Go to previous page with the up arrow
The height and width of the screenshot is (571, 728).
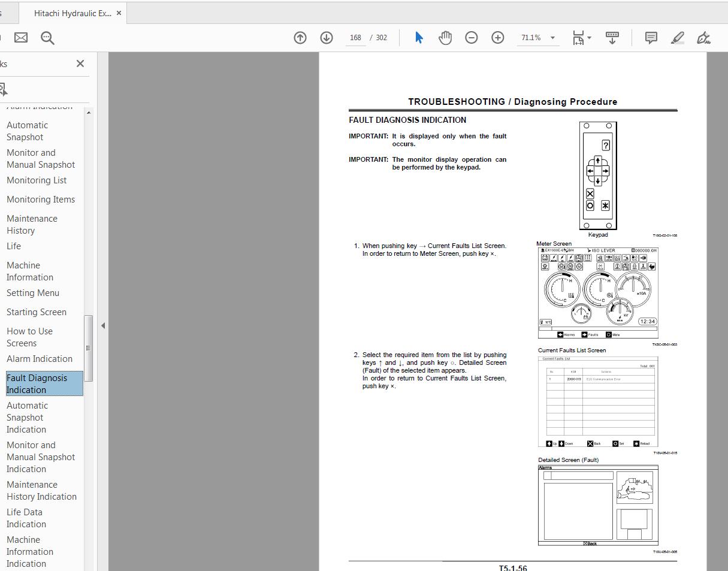point(300,37)
